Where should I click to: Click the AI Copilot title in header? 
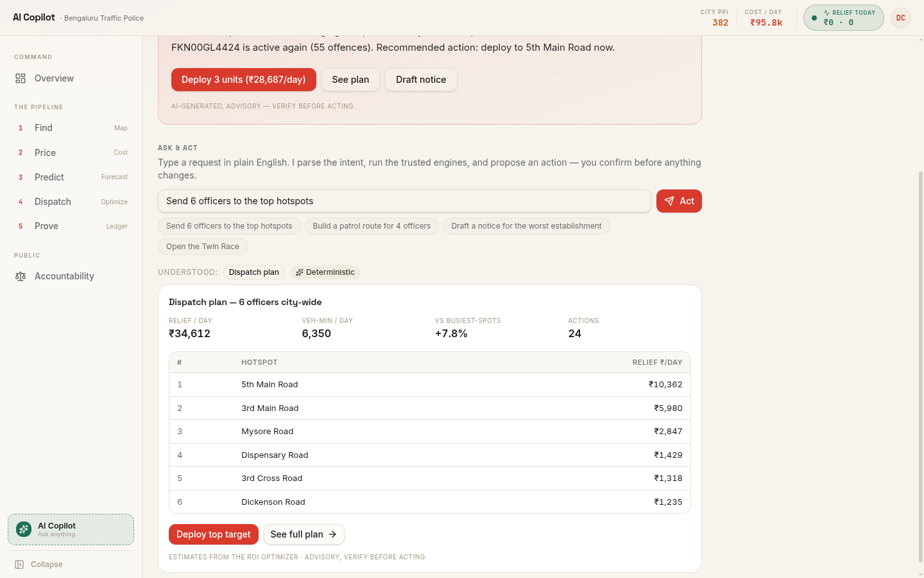click(34, 17)
